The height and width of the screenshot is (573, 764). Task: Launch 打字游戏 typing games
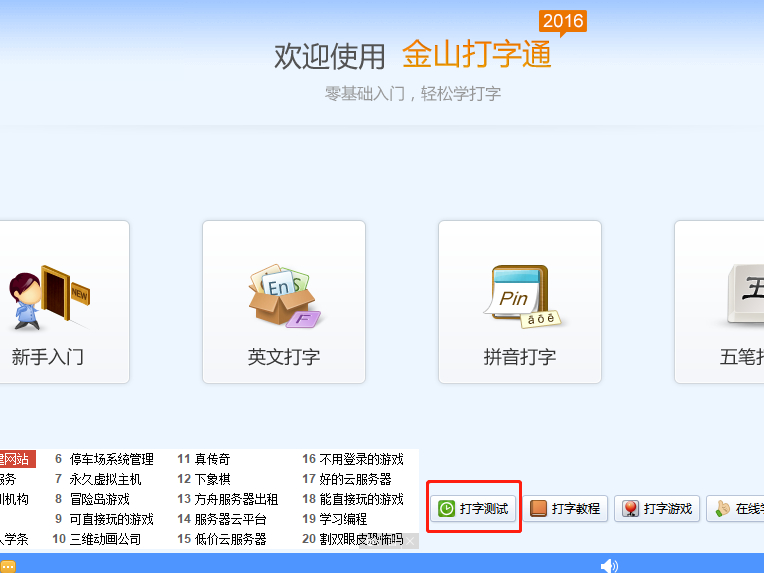(657, 509)
